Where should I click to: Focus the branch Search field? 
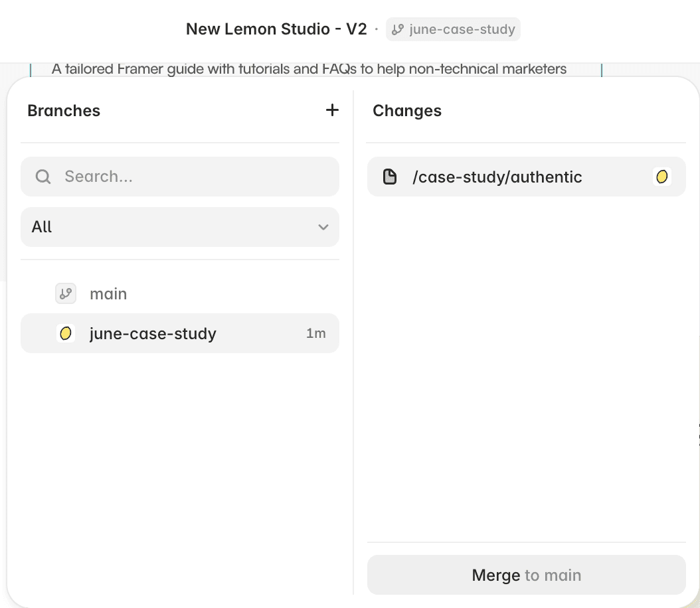click(x=180, y=177)
